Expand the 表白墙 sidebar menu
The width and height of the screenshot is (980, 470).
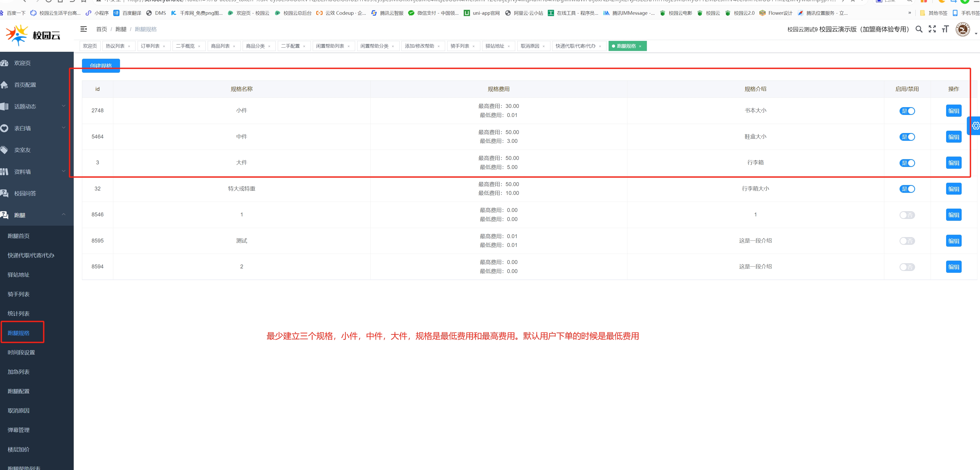point(64,128)
